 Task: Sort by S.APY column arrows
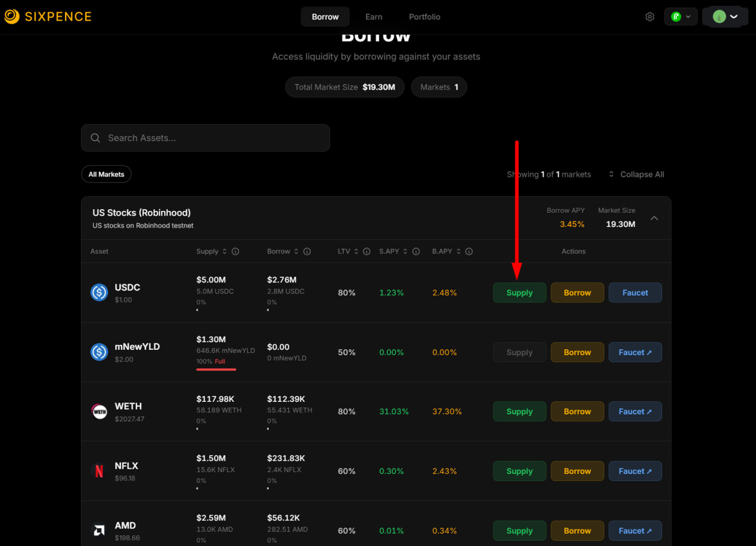[406, 251]
